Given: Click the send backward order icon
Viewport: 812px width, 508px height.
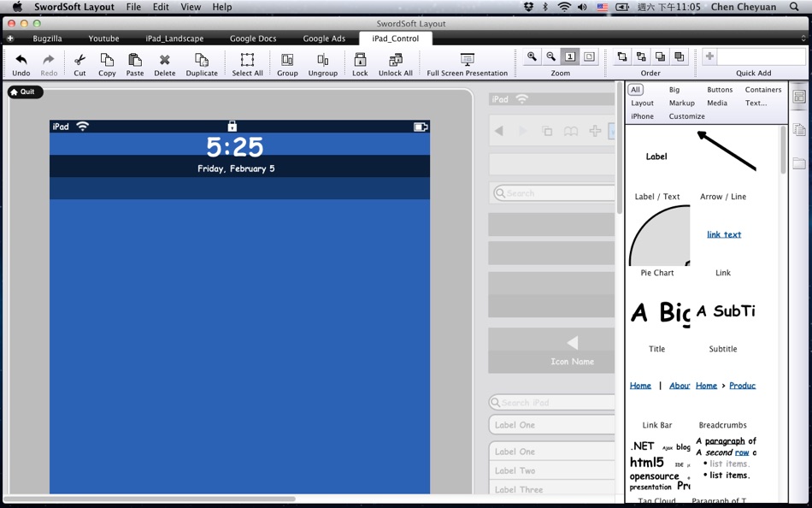Looking at the screenshot, I should coord(679,57).
